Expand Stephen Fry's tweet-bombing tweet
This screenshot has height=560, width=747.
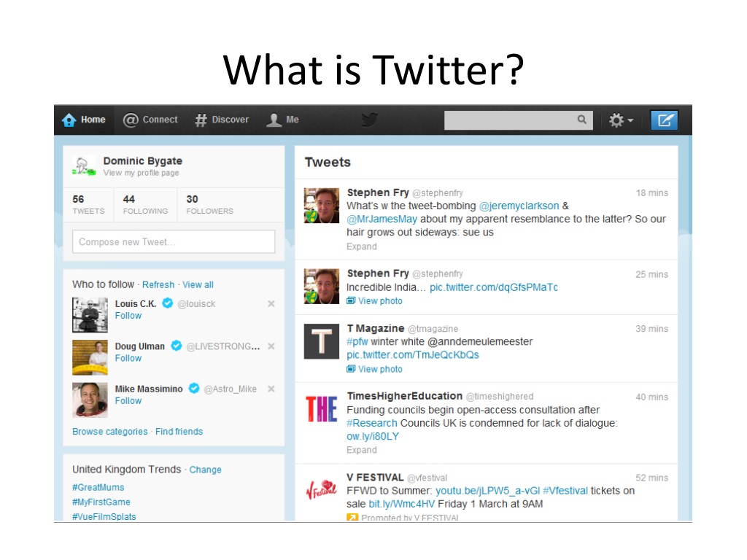[x=362, y=246]
